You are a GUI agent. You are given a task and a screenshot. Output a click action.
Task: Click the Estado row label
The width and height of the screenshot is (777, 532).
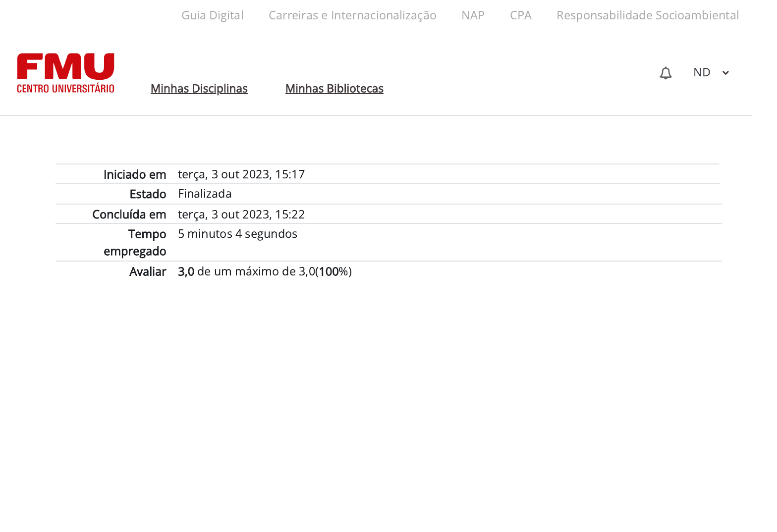(148, 194)
